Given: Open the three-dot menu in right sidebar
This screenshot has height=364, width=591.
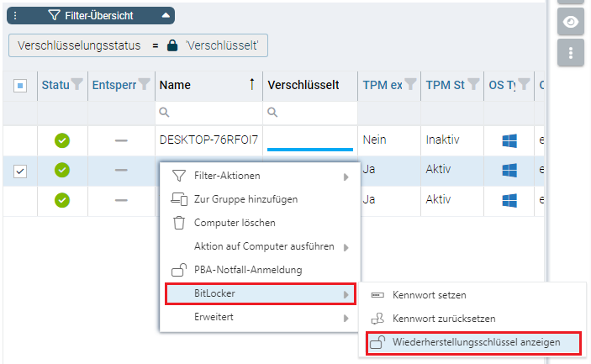Looking at the screenshot, I should (x=571, y=53).
